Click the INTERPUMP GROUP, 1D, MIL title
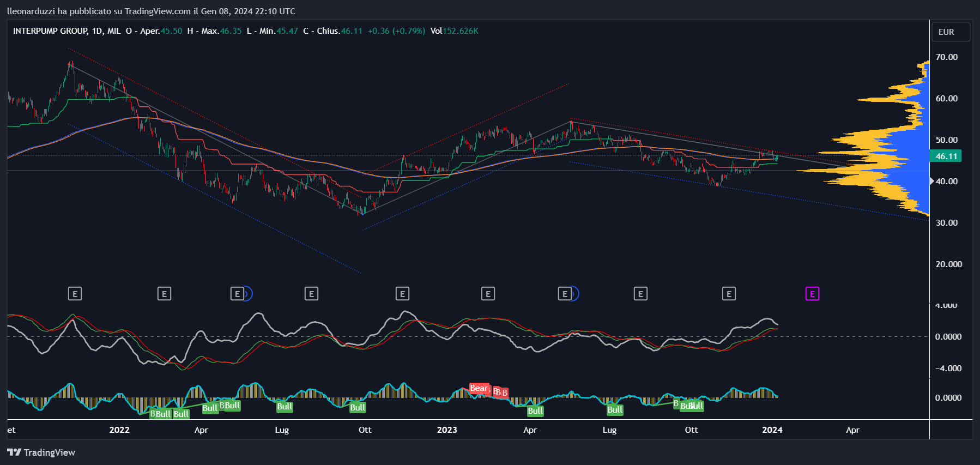Viewport: 980px width, 465px height. (66, 31)
